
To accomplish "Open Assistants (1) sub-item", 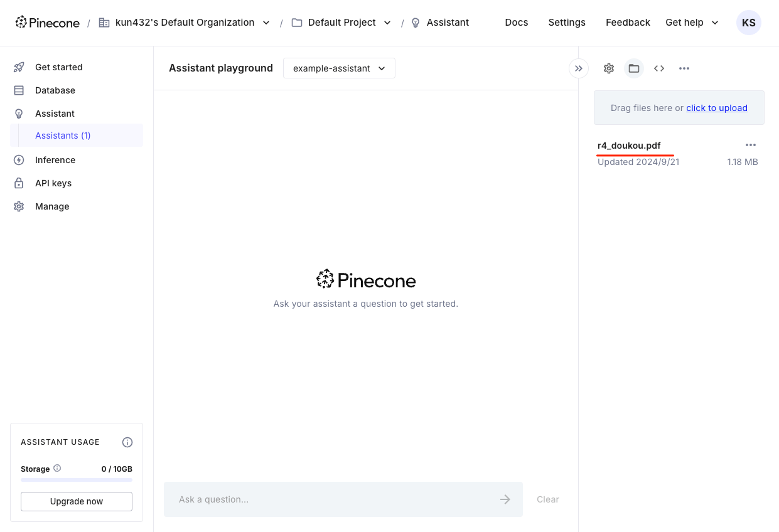I will click(x=63, y=136).
